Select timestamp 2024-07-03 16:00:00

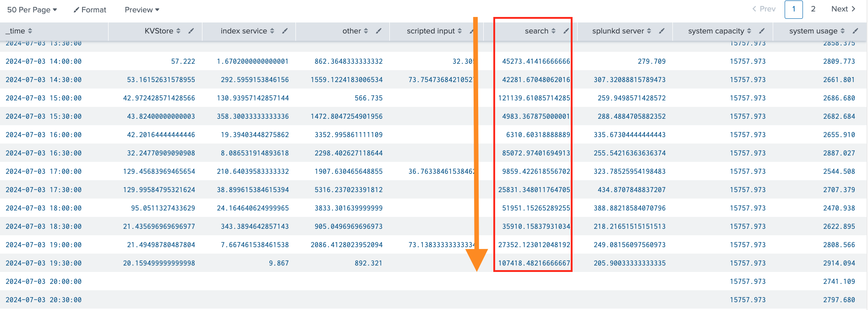coord(44,135)
